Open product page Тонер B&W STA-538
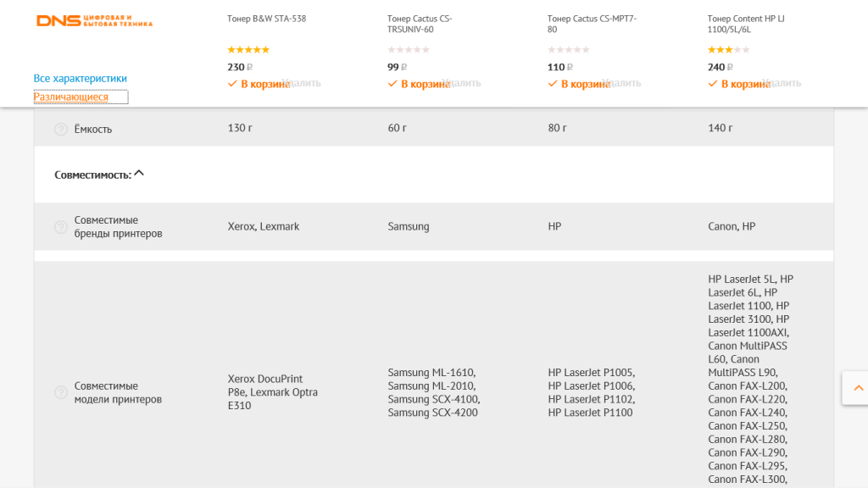Image resolution: width=868 pixels, height=488 pixels. click(x=267, y=19)
